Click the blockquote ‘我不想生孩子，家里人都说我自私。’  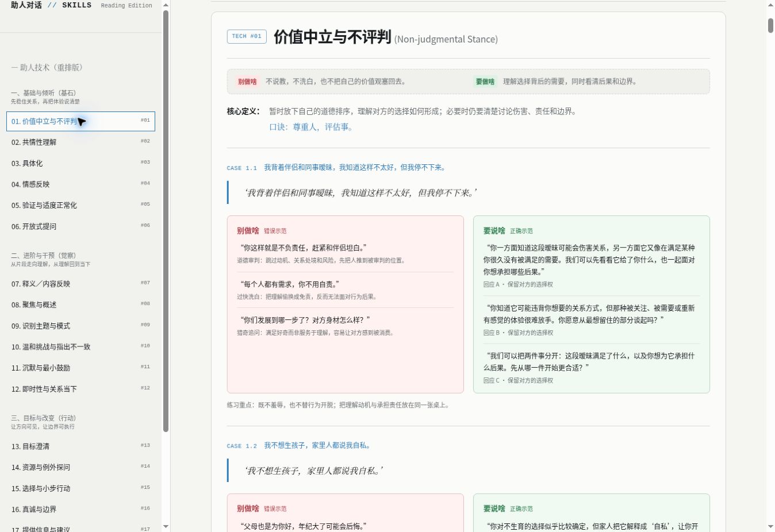pyautogui.click(x=313, y=471)
